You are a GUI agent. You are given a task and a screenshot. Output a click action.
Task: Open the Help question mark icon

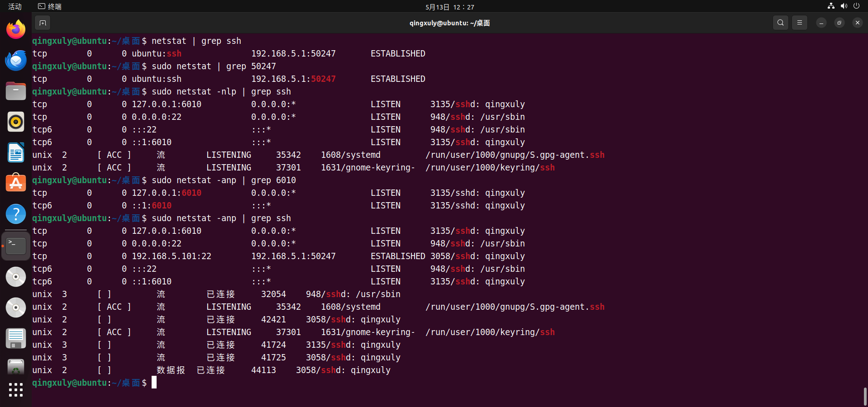16,214
